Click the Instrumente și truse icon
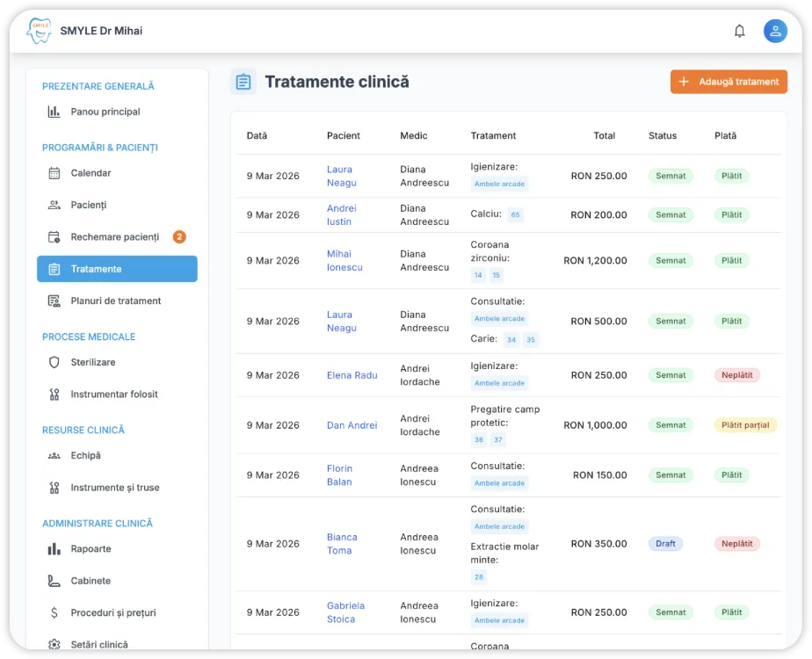 point(54,488)
